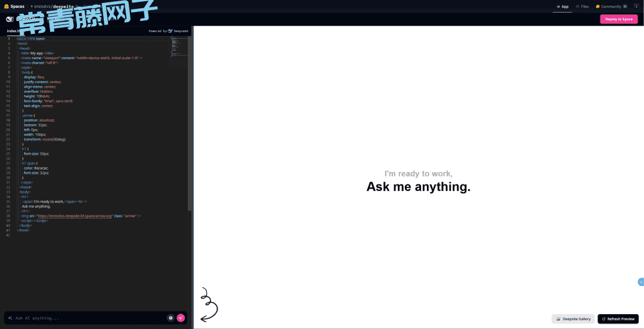Viewport: 644px width, 329px height.
Task: Expand the blue side panel chevron
Action: pos(640,282)
